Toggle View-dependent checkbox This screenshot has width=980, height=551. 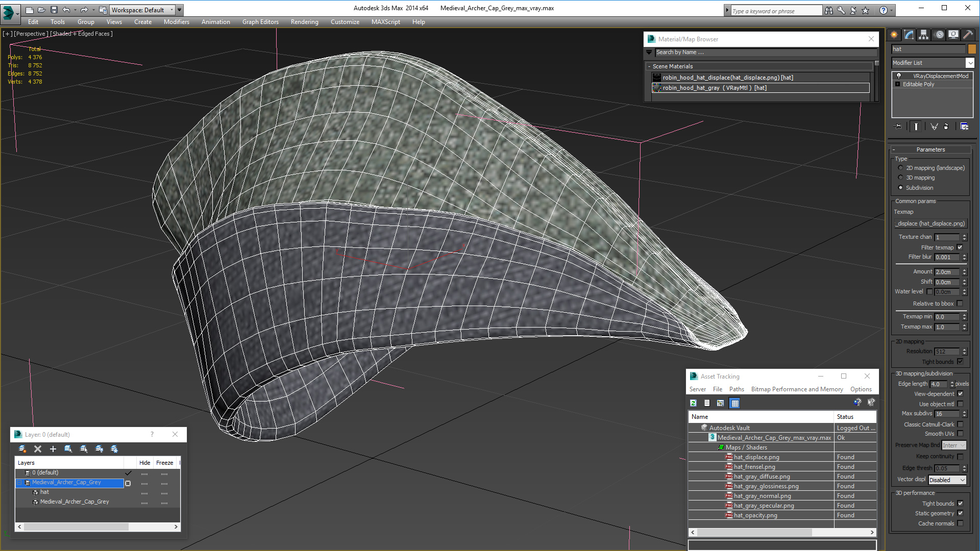coord(960,394)
